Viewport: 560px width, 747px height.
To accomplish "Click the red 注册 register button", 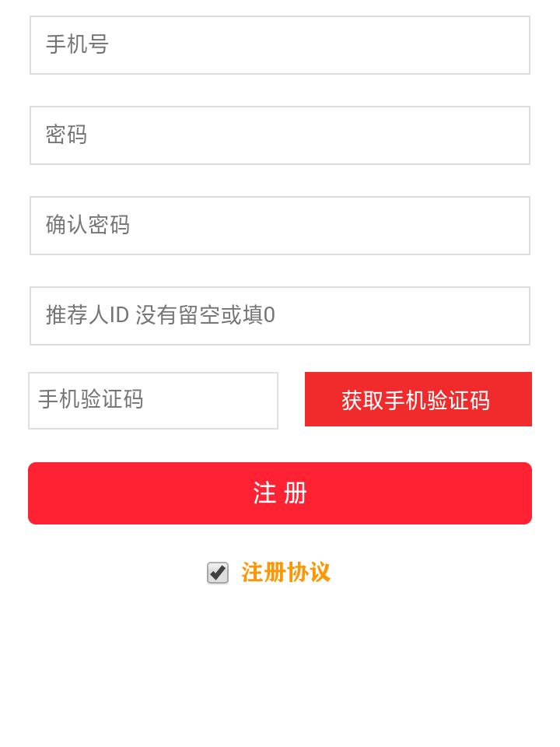I will [280, 493].
